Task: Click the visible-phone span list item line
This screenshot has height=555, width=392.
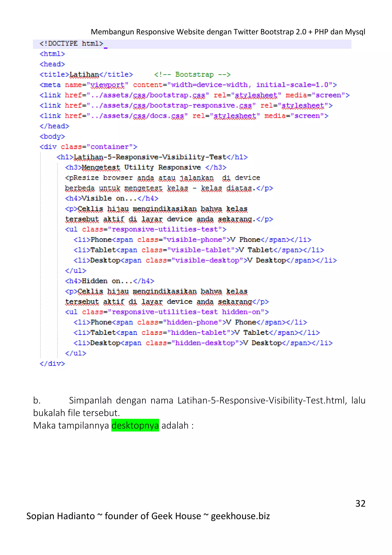Action: point(192,240)
